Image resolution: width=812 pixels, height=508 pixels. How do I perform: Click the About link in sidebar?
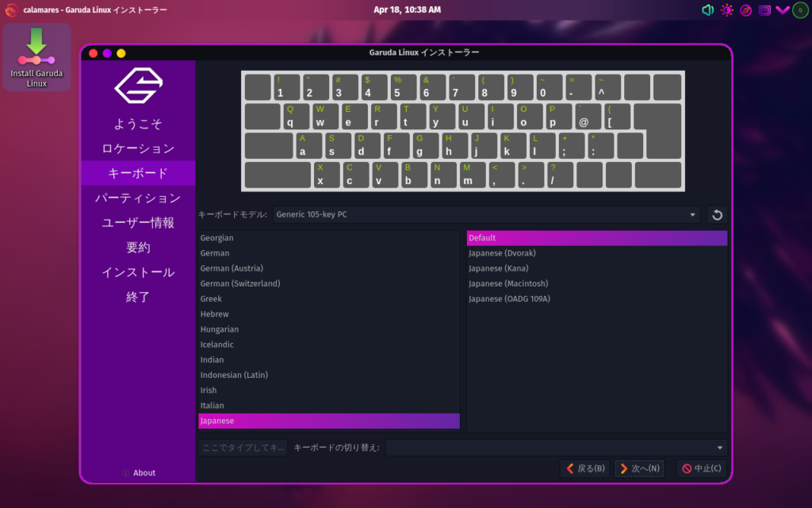138,473
